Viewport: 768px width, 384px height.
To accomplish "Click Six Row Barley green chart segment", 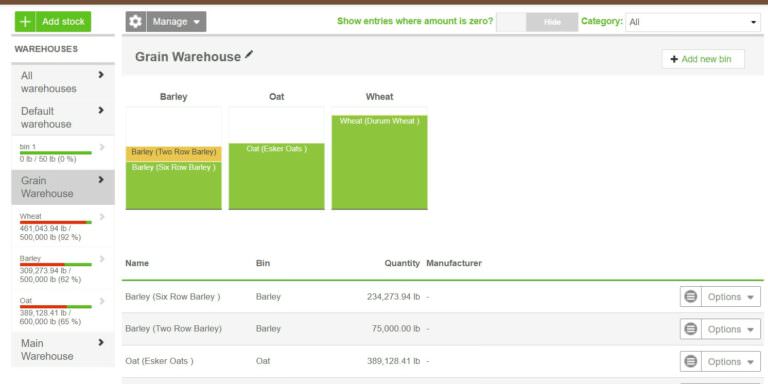I will pyautogui.click(x=173, y=186).
